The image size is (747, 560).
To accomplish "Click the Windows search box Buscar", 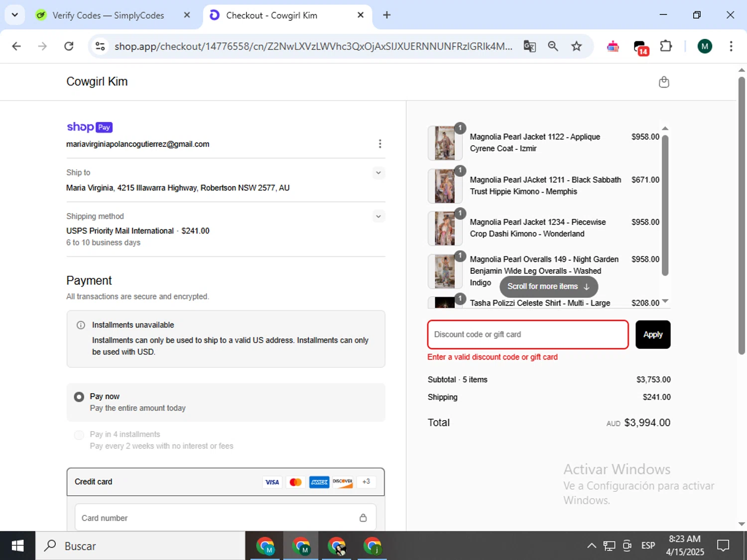I will [x=140, y=546].
